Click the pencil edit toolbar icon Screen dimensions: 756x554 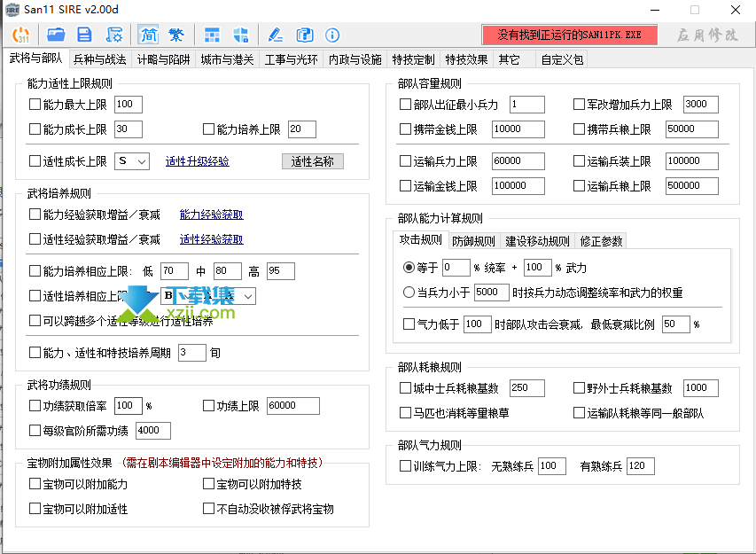[x=276, y=35]
